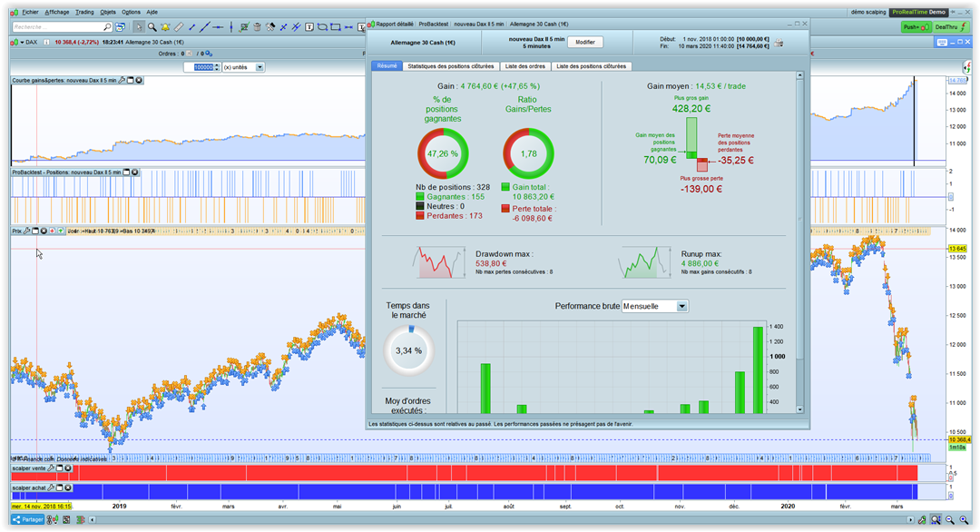
Task: Click the date label mer. 14 nov. 2018
Action: pyautogui.click(x=41, y=507)
